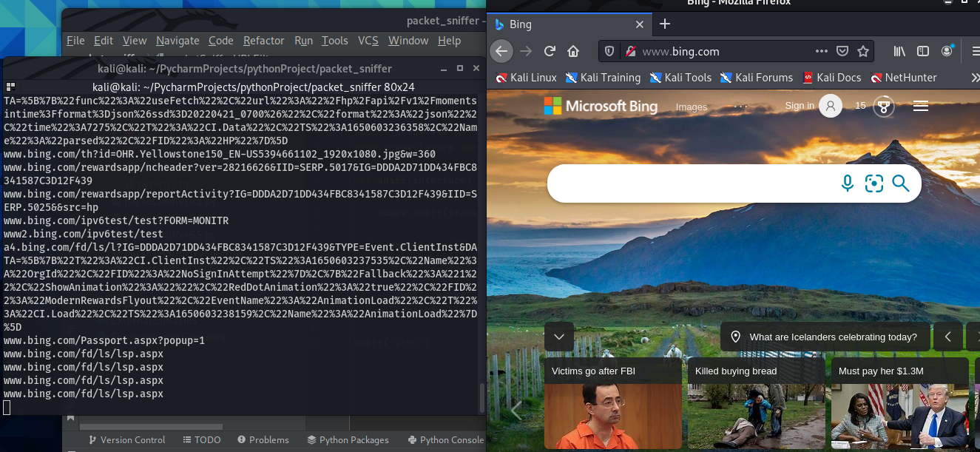Open the Must pay her $1.3M story
Viewport: 980px width, 452px height.
tap(899, 403)
